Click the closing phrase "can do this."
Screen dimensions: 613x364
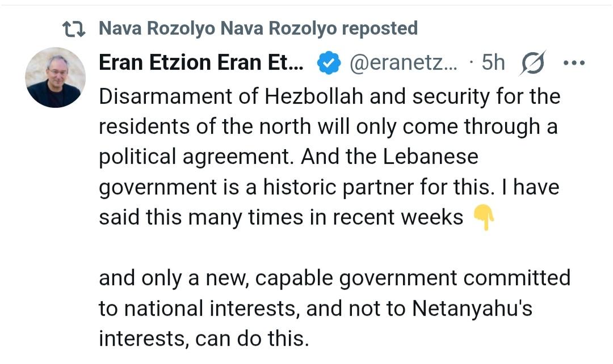(x=252, y=339)
